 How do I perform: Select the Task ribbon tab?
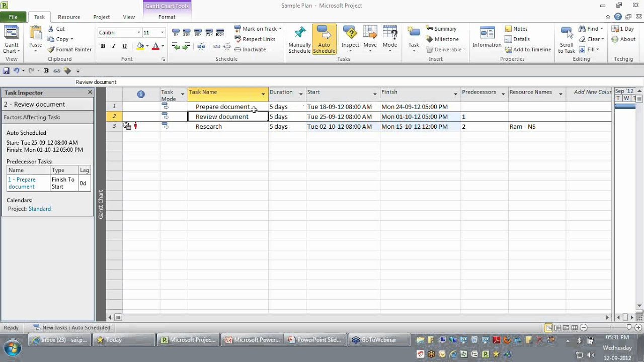point(39,17)
